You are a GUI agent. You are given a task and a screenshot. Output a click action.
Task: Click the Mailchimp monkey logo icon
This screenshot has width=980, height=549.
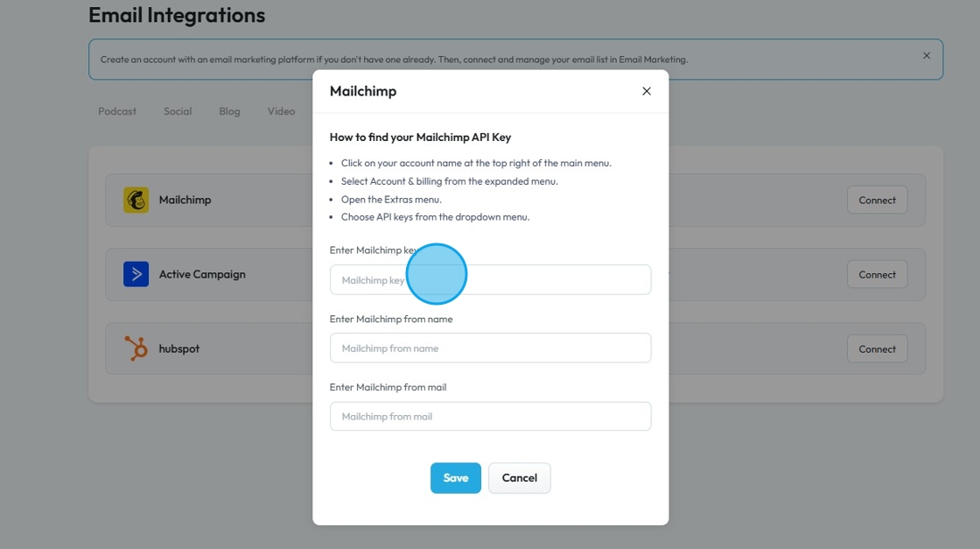tap(136, 200)
